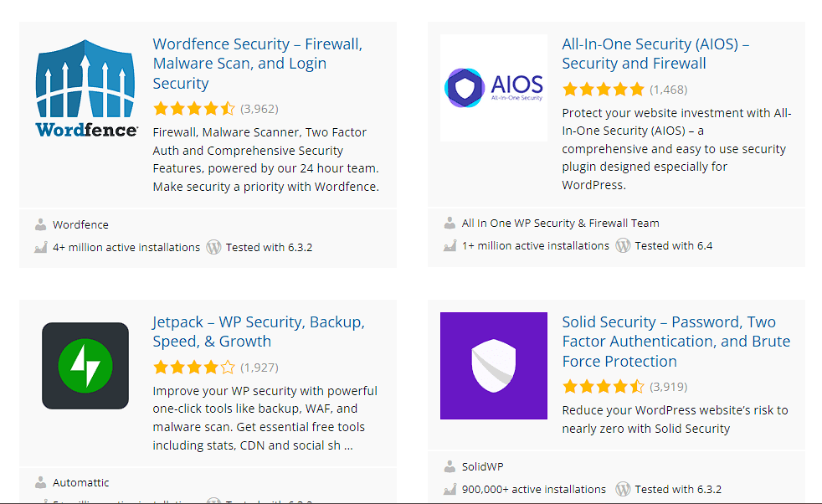Click WordPress icon next to 'Tested with 6.3.2' in Wordfence card
822x504 pixels.
[213, 247]
